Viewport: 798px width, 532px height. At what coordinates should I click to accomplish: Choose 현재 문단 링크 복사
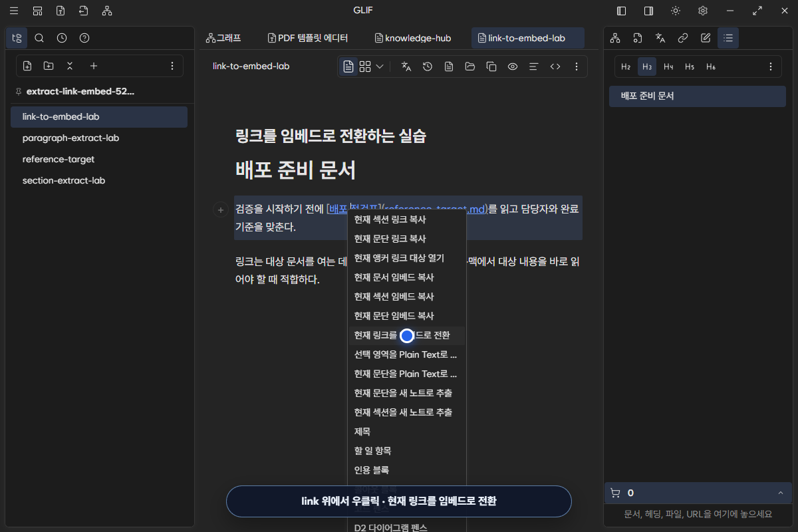[406, 239]
